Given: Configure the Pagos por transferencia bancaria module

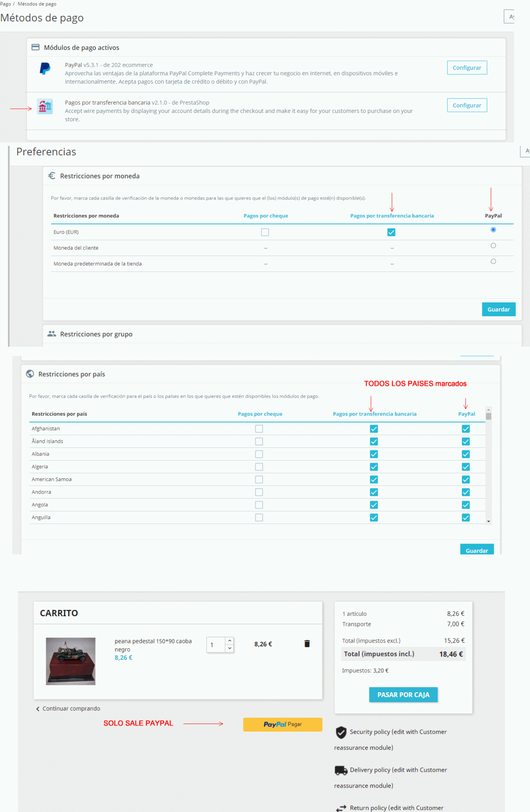Looking at the screenshot, I should click(467, 105).
